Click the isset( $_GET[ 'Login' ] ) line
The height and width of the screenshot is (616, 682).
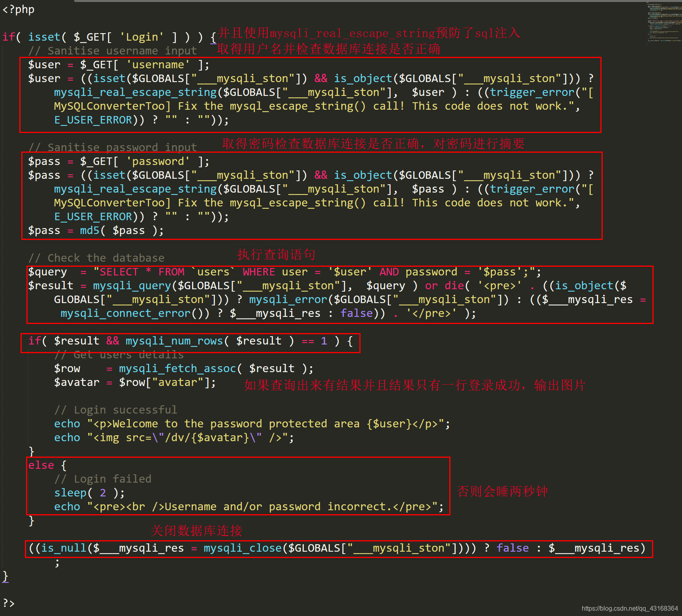tap(110, 37)
